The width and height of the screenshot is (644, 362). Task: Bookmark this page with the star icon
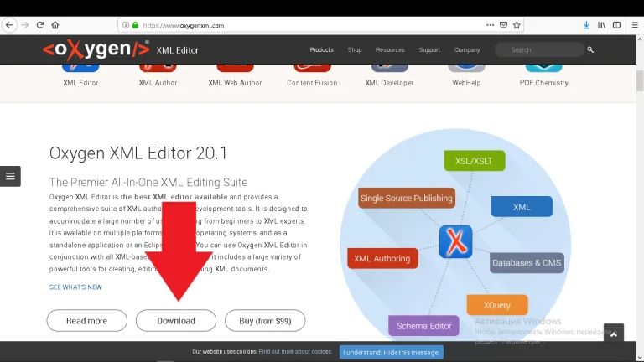coord(517,25)
